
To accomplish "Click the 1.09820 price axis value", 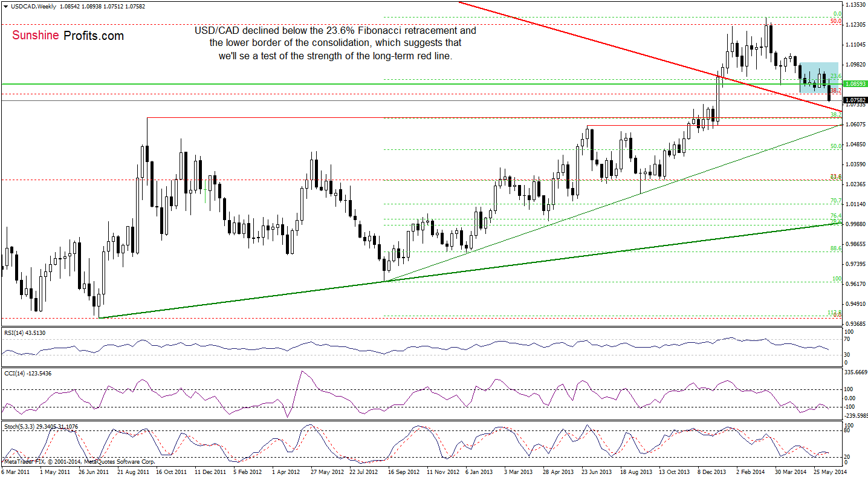I will (855, 64).
